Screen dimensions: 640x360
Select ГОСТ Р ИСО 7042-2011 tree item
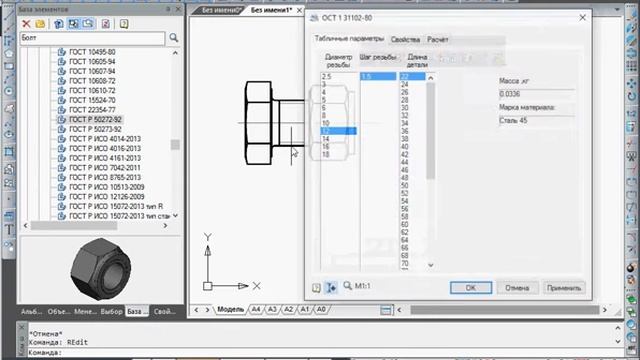(x=105, y=168)
